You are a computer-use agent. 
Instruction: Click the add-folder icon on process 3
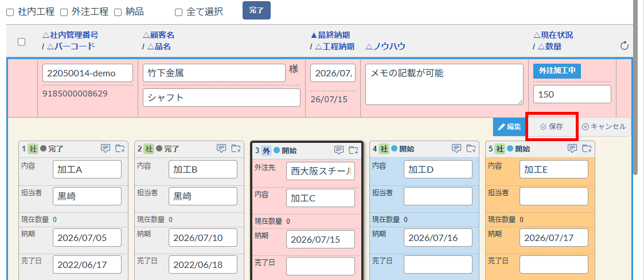353,150
